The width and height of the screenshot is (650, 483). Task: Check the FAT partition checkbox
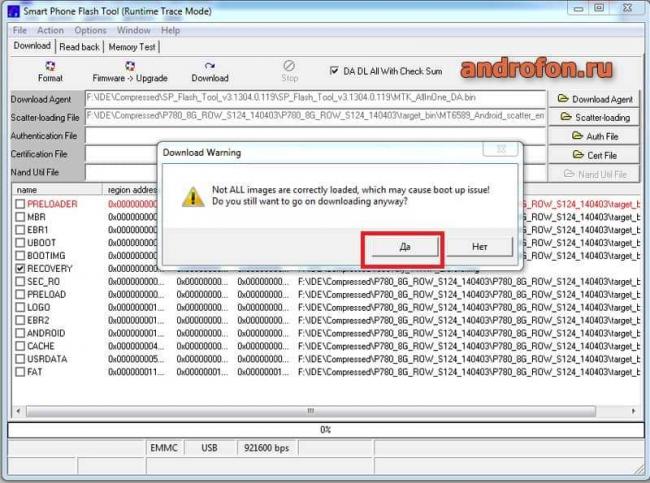(x=20, y=372)
